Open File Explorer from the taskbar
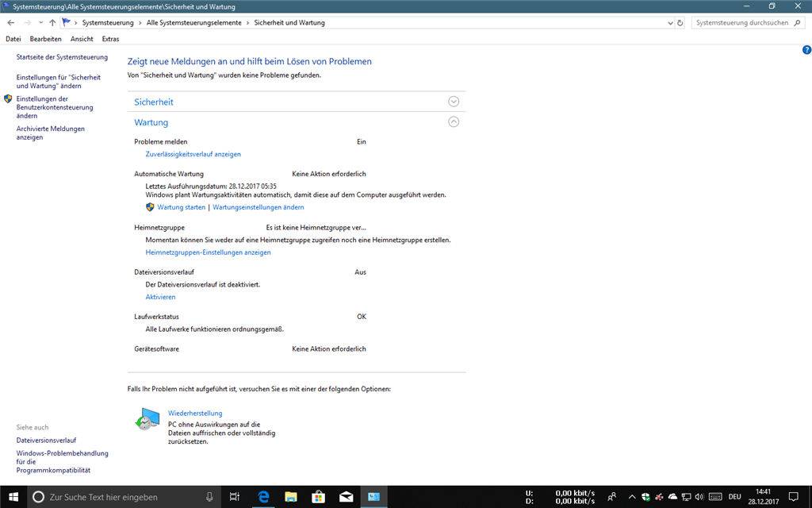 (x=291, y=497)
